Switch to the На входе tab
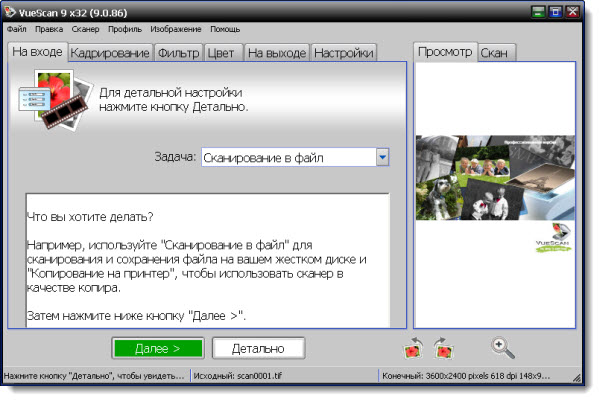This screenshot has width=600, height=401. pos(37,52)
